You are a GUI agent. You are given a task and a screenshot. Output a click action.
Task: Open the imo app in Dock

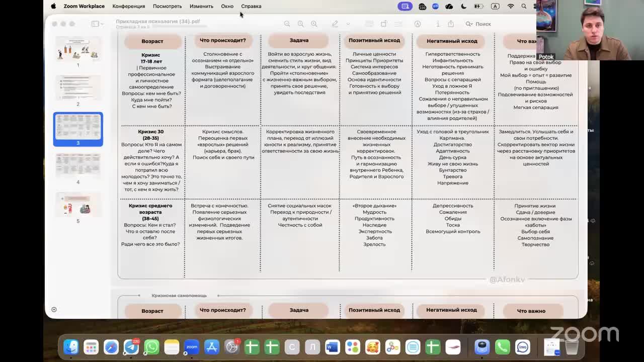(x=522, y=347)
